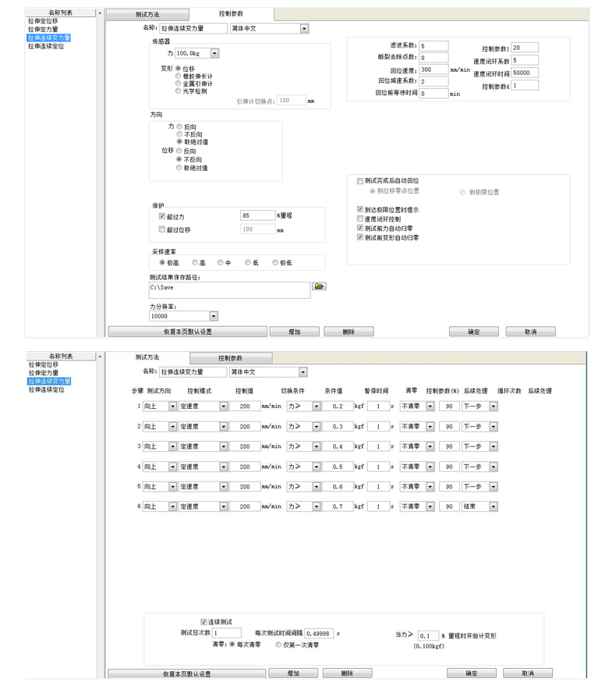The image size is (616, 689).
Task: Enable the 超过位移 protection checkbox
Action: 162,229
